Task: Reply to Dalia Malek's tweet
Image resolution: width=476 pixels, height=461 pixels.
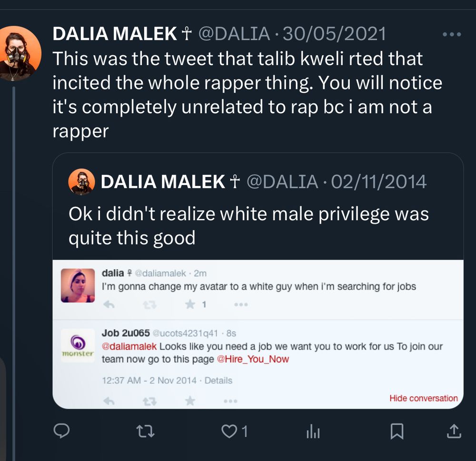Action: coord(61,432)
